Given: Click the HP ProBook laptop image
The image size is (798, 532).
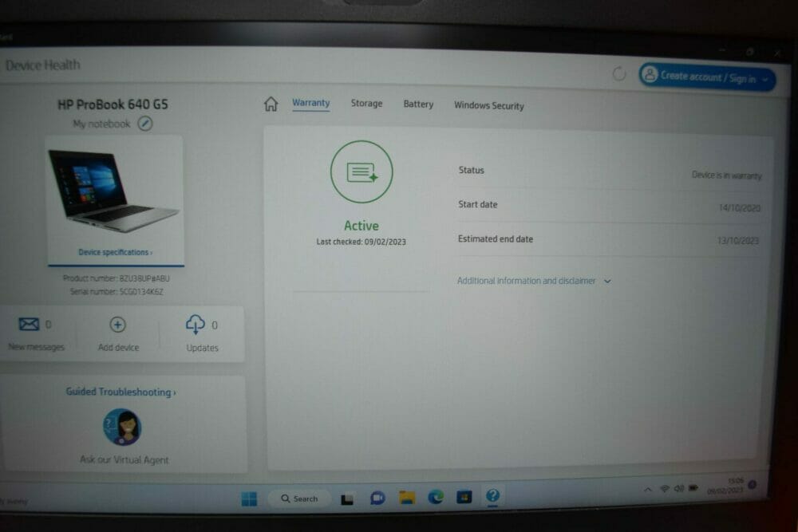Looking at the screenshot, I should [113, 191].
